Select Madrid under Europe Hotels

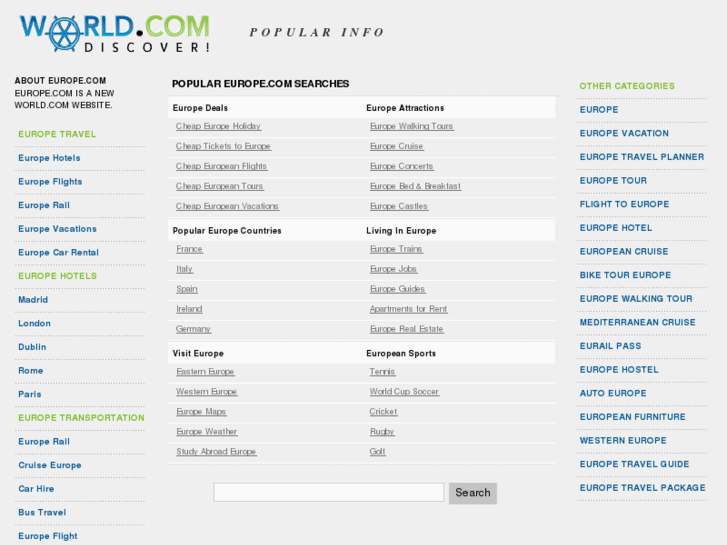click(x=33, y=300)
